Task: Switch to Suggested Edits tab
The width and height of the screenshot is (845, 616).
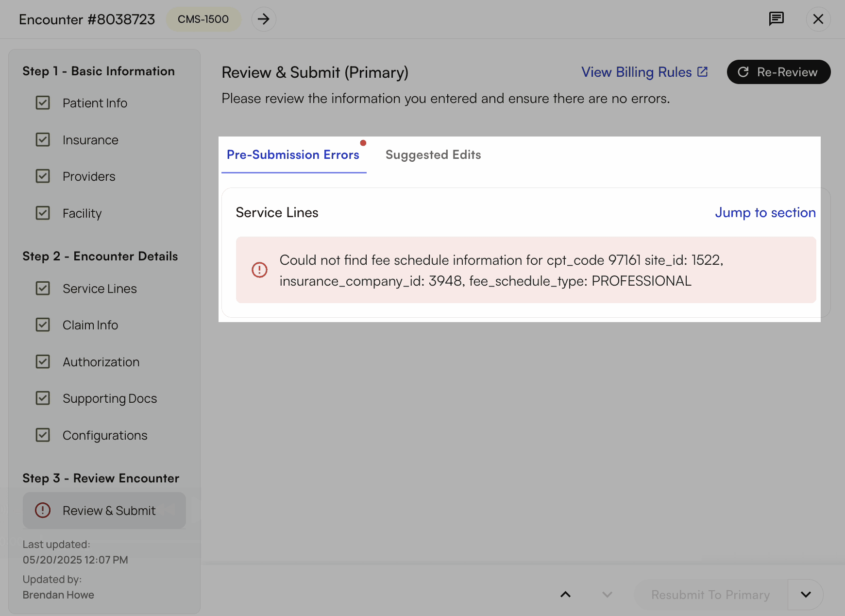Action: (x=433, y=154)
